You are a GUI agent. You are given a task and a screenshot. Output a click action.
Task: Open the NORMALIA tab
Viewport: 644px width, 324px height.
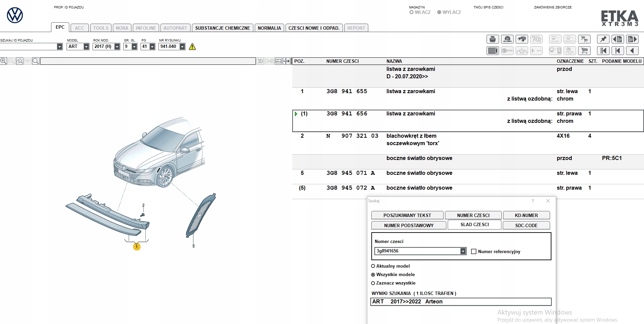pos(269,28)
